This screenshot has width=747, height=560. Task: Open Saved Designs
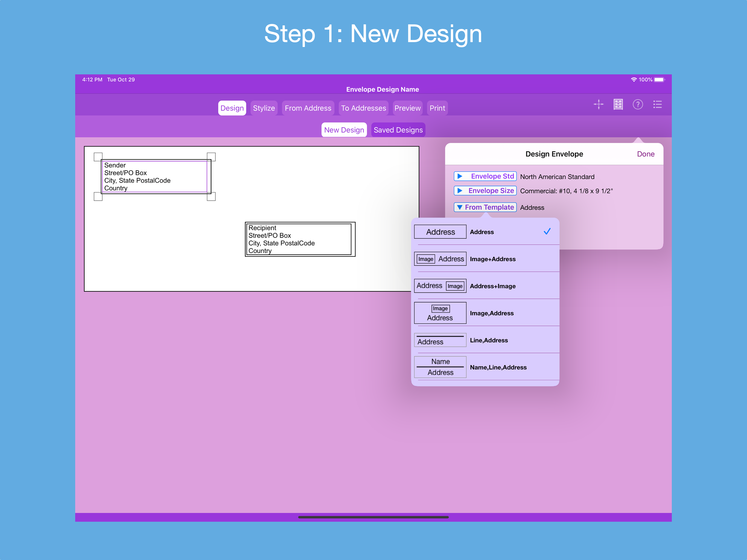click(x=398, y=130)
